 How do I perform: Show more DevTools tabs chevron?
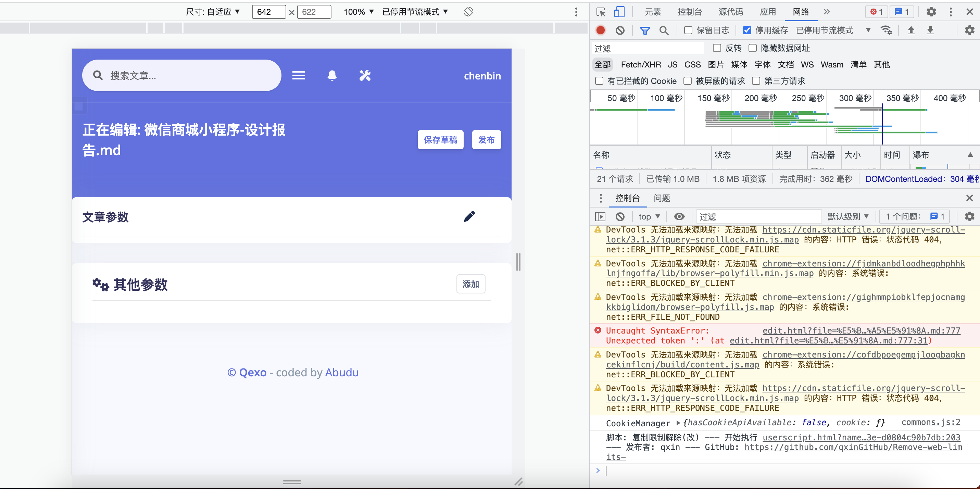[x=826, y=12]
